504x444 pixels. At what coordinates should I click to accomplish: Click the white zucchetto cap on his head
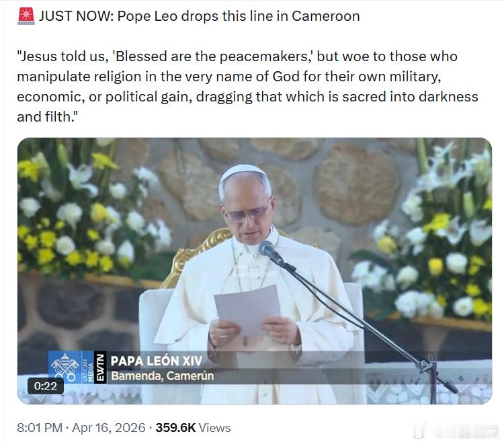243,172
